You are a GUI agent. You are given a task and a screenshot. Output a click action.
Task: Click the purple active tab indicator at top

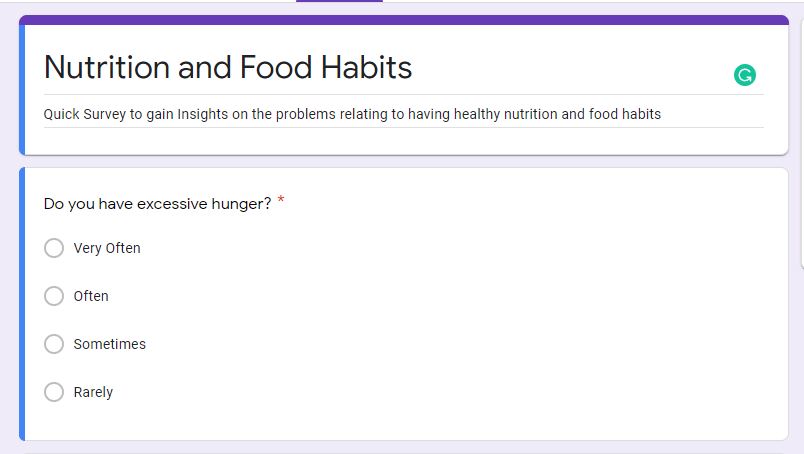(x=339, y=1)
